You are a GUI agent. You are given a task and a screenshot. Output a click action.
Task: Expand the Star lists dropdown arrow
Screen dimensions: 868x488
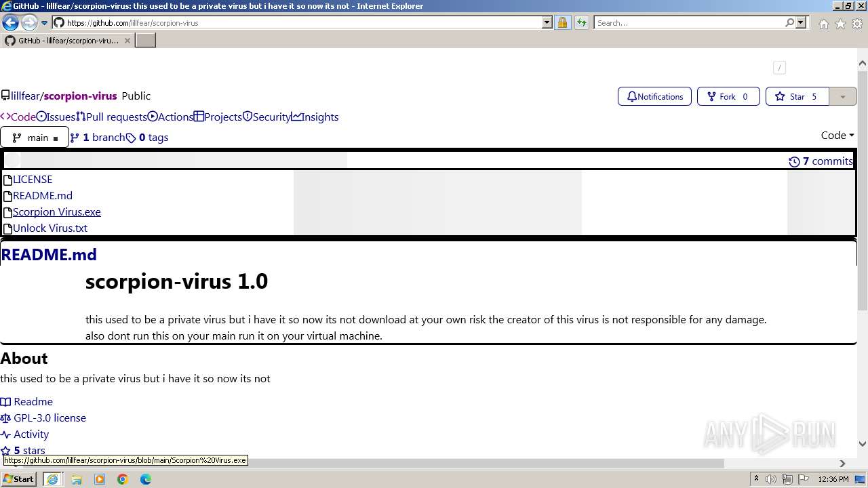pos(843,96)
